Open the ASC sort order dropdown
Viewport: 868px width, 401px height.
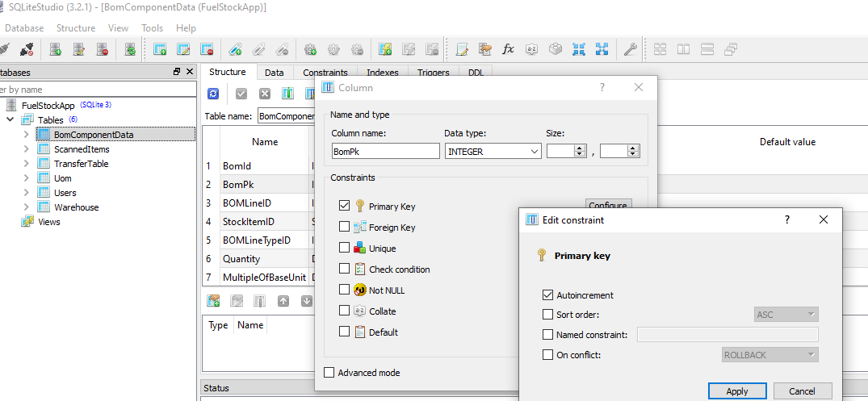tap(786, 315)
